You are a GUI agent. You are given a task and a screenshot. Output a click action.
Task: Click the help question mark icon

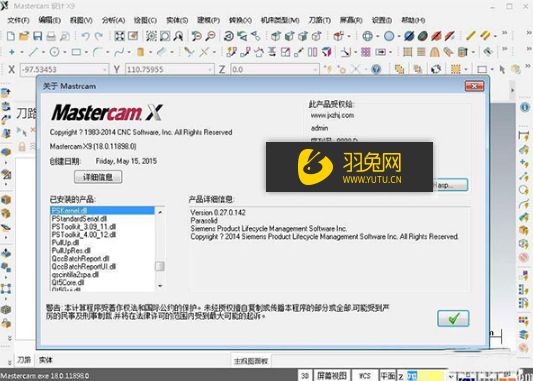pos(376,69)
